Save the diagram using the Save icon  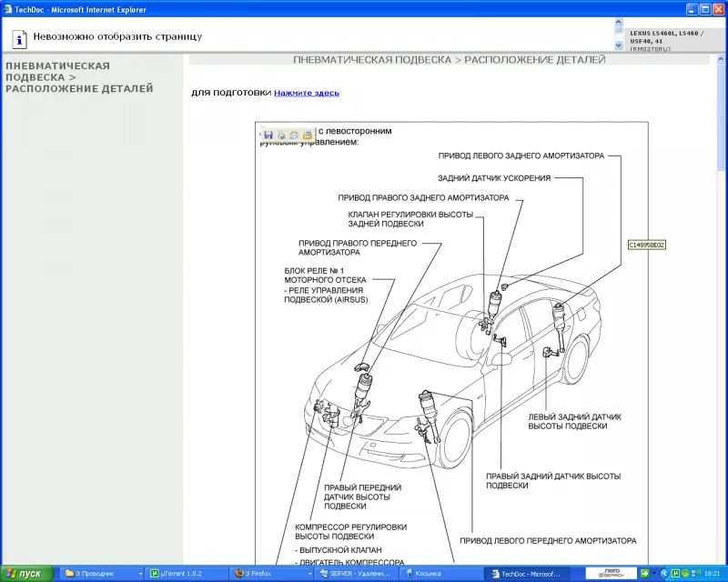[268, 135]
